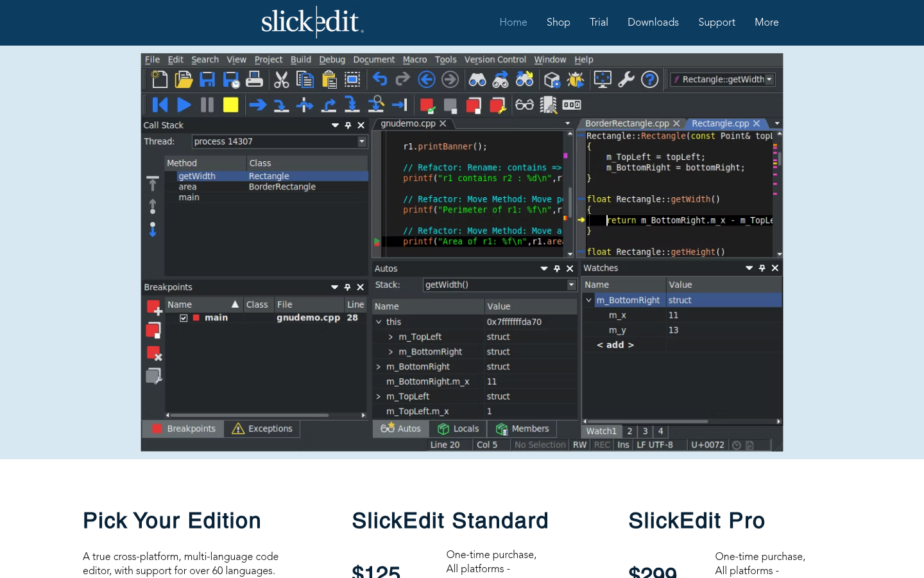
Task: Click the slickedit logo
Action: point(312,22)
